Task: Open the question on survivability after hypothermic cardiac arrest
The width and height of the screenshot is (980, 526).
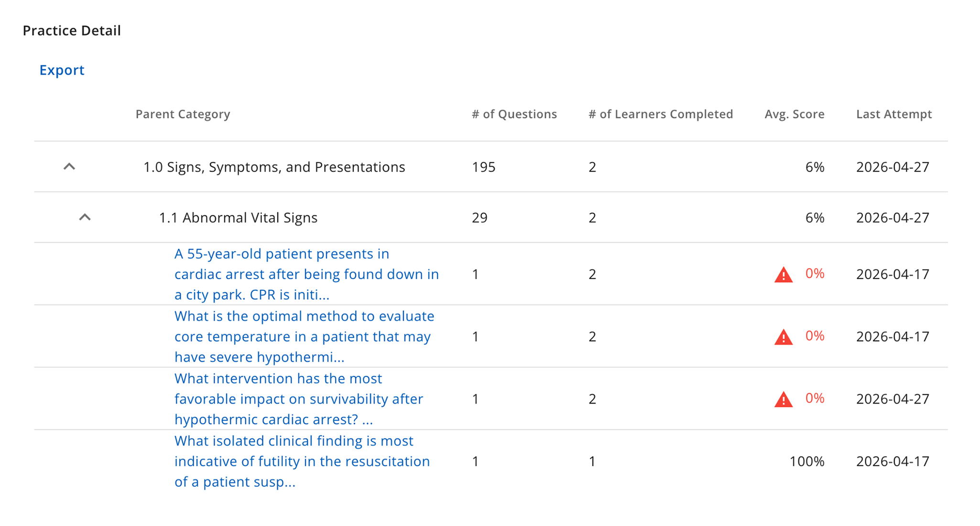Action: click(298, 399)
